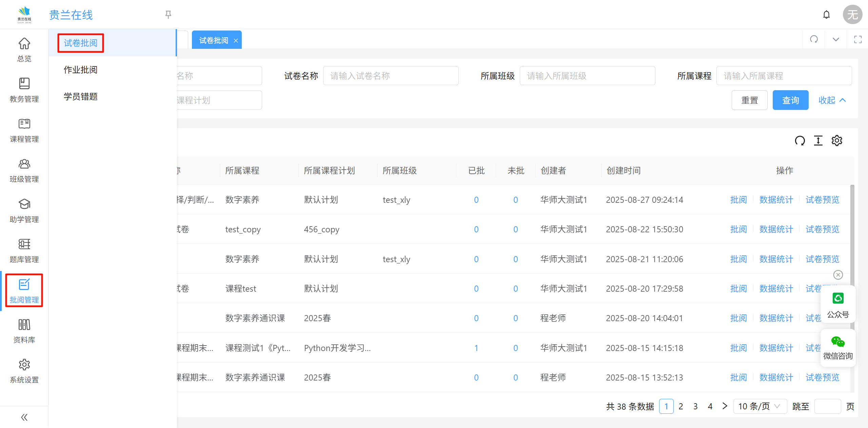Pin the sidebar with the pushpin icon
The width and height of the screenshot is (868, 428).
point(168,15)
